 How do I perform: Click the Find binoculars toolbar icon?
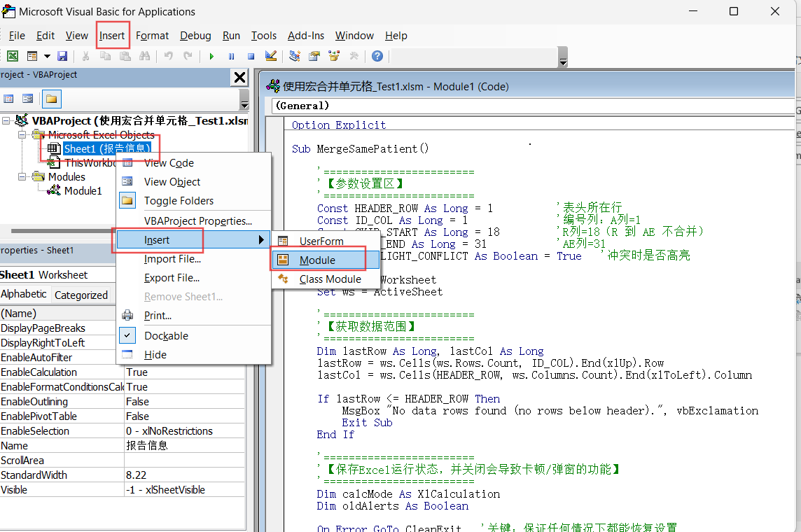(x=145, y=56)
